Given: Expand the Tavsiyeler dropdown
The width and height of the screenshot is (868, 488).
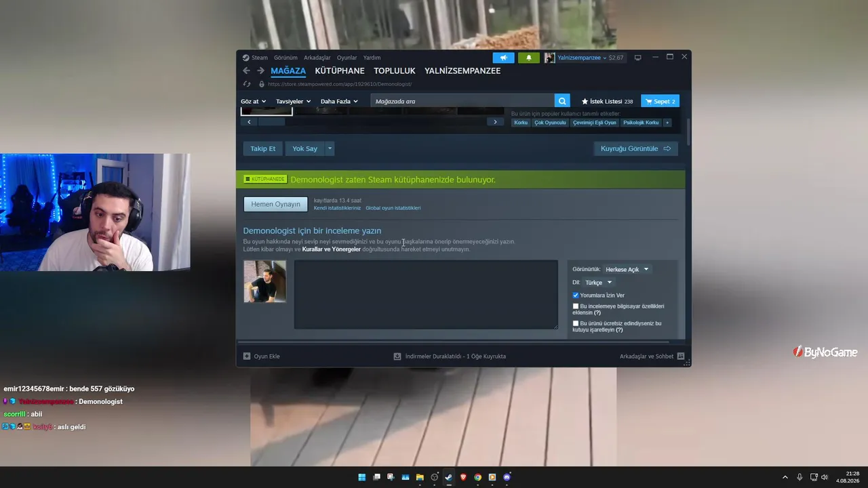Looking at the screenshot, I should click(x=294, y=102).
